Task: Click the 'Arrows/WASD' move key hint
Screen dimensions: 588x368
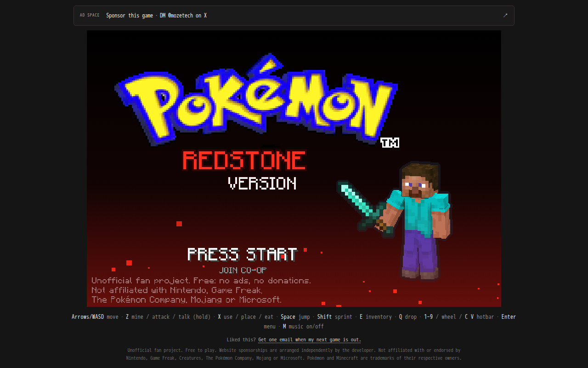Action: [x=88, y=317]
